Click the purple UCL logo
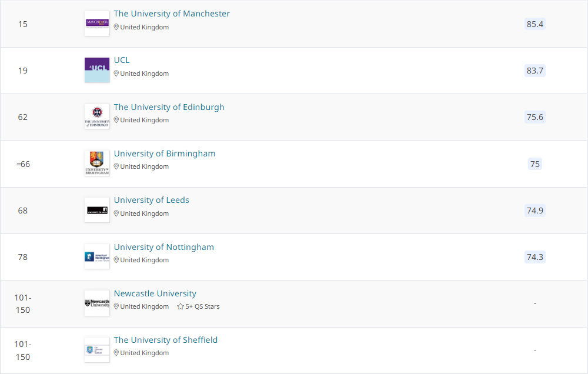The width and height of the screenshot is (588, 374). pos(97,70)
